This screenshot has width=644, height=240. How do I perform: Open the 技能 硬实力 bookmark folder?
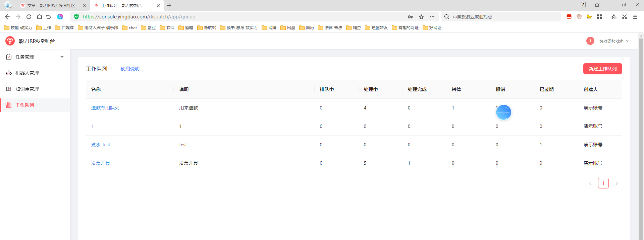click(x=18, y=28)
